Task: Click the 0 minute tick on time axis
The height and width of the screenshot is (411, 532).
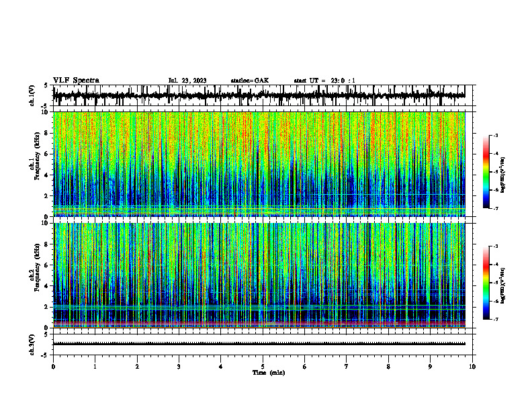Action: click(x=53, y=367)
